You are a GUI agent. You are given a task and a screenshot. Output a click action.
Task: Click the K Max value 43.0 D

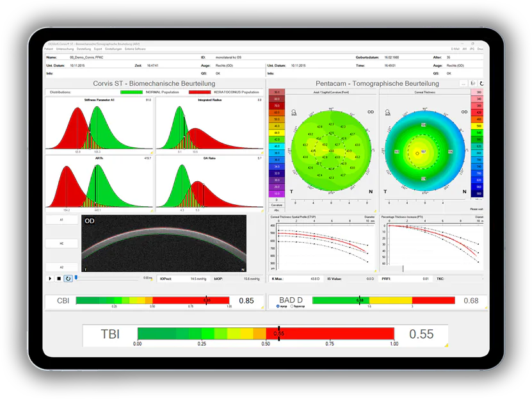click(315, 279)
